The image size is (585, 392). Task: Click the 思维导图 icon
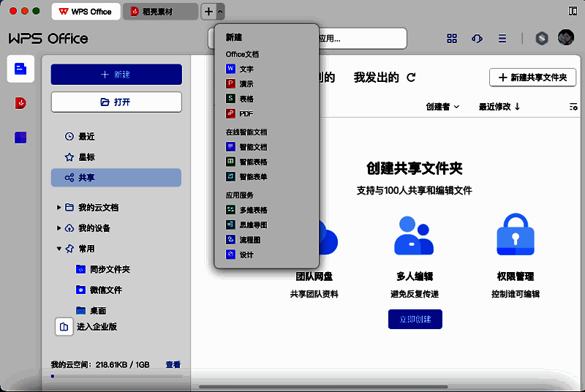click(x=230, y=225)
